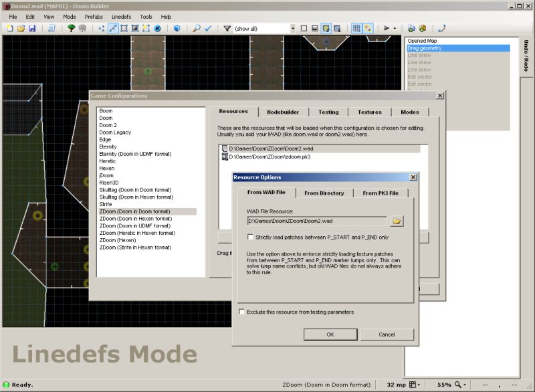Image resolution: width=535 pixels, height=392 pixels.
Task: Enable Strictly load patches between P_START and P_END
Action: pyautogui.click(x=250, y=237)
